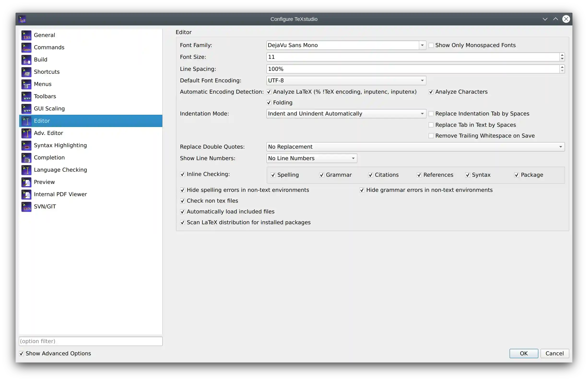Image resolution: width=588 pixels, height=381 pixels.
Task: Click the OK button
Action: [524, 354]
